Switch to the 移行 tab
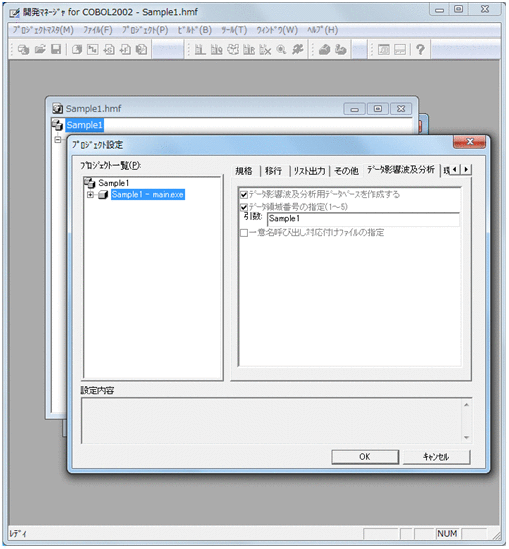The height and width of the screenshot is (549, 509). click(273, 171)
